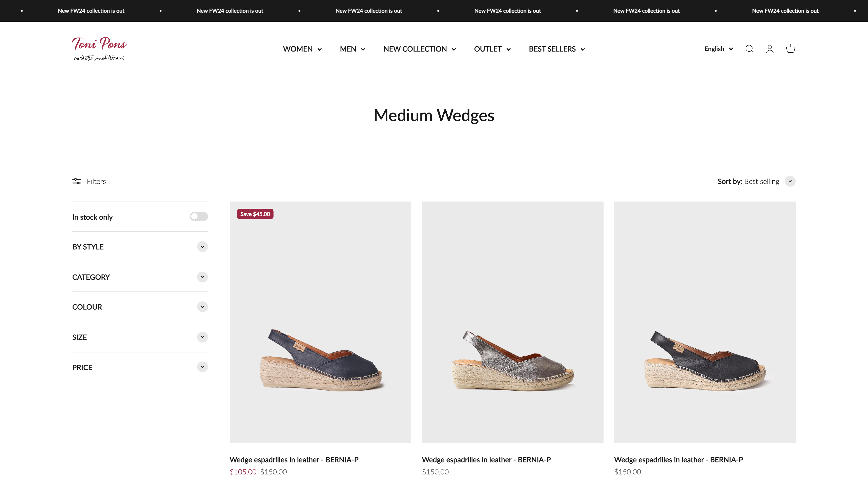Expand the BY STYLE filter

202,247
